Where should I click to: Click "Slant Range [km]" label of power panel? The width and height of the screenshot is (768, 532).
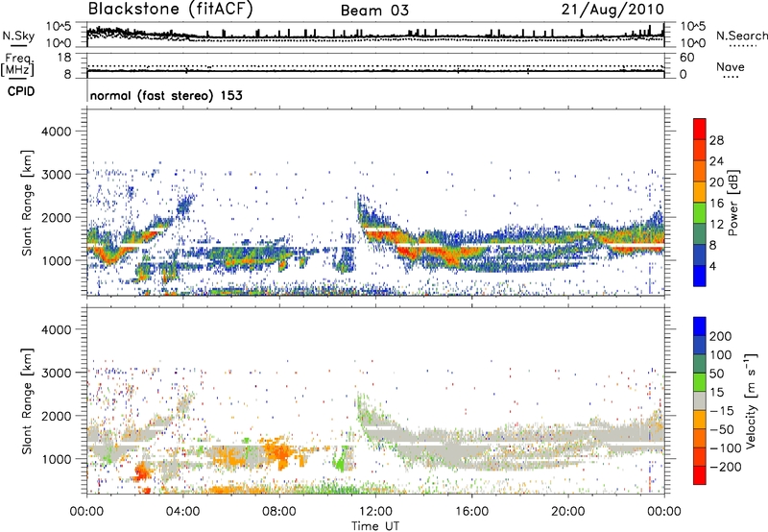(27, 203)
